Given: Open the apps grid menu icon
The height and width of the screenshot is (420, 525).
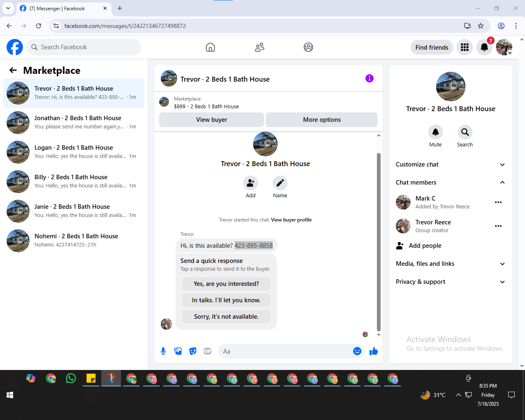Looking at the screenshot, I should pyautogui.click(x=465, y=47).
